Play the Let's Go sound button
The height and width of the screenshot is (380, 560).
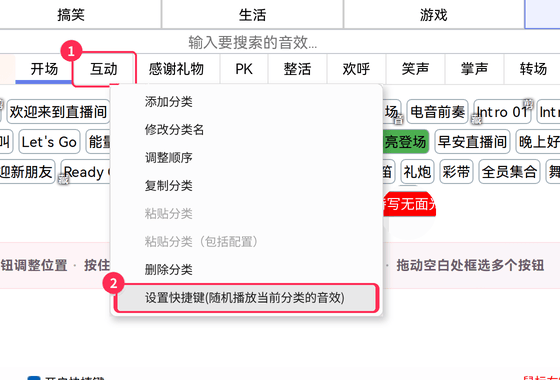pos(49,142)
